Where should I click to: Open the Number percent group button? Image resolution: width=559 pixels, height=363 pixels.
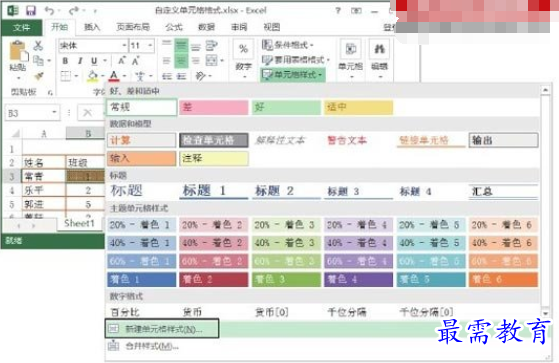click(x=243, y=59)
